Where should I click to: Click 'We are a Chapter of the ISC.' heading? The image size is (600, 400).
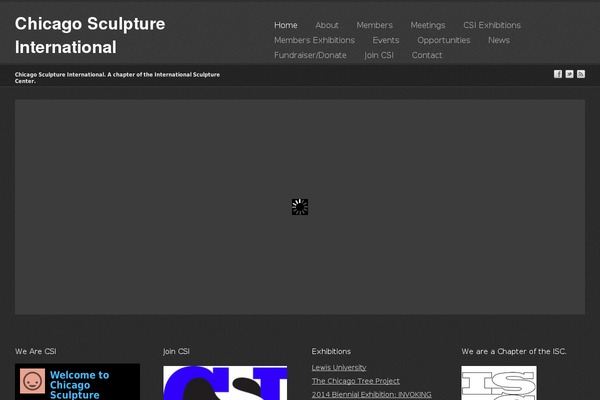514,351
